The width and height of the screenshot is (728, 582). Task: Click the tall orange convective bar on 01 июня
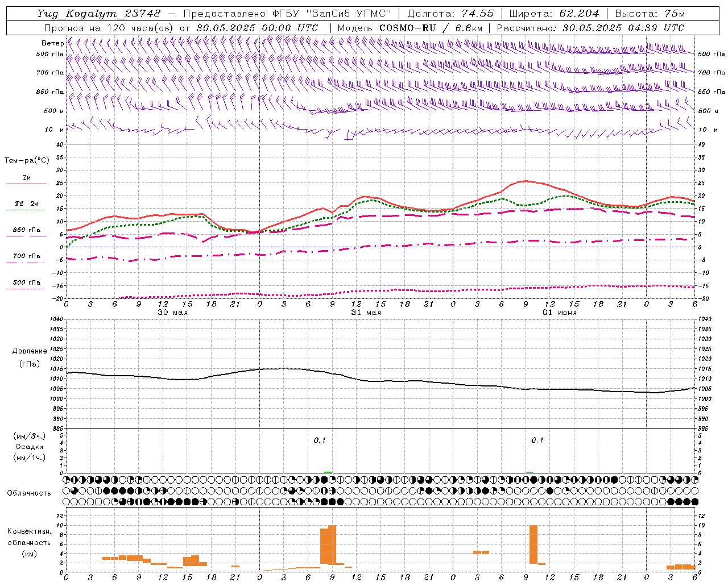pos(533,544)
